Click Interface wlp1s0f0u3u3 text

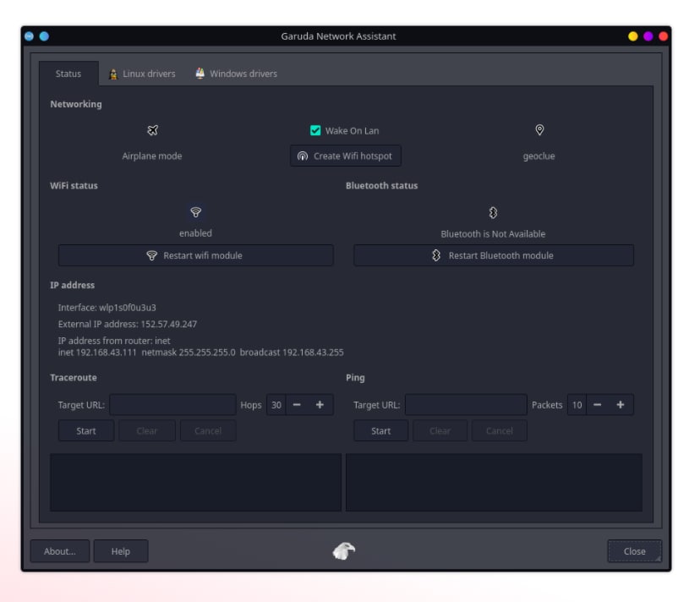[107, 308]
